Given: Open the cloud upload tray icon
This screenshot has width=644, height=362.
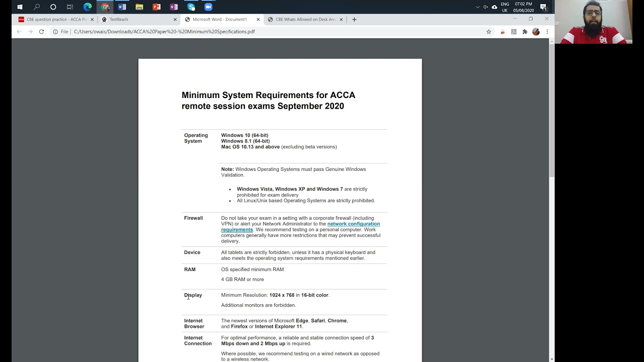Looking at the screenshot, I should pos(494,7).
